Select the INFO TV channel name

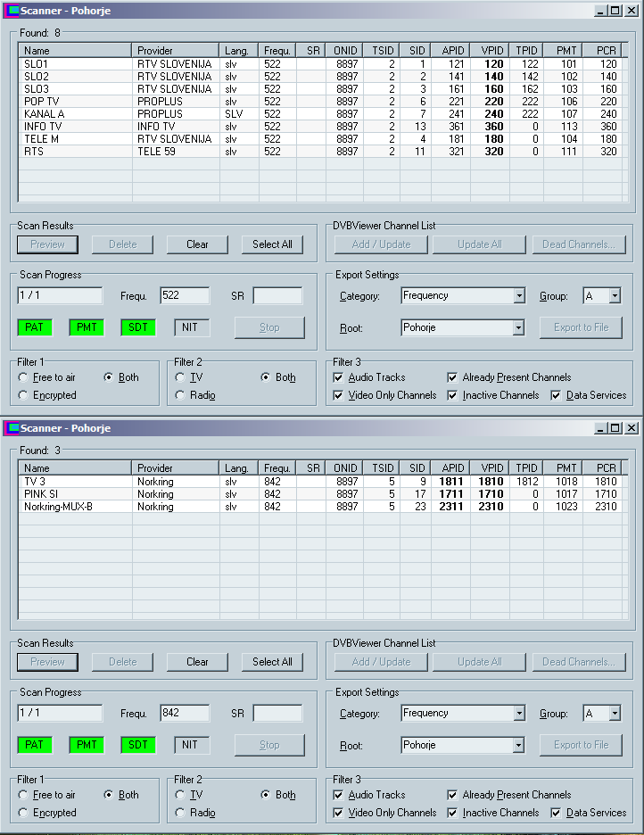(x=43, y=126)
